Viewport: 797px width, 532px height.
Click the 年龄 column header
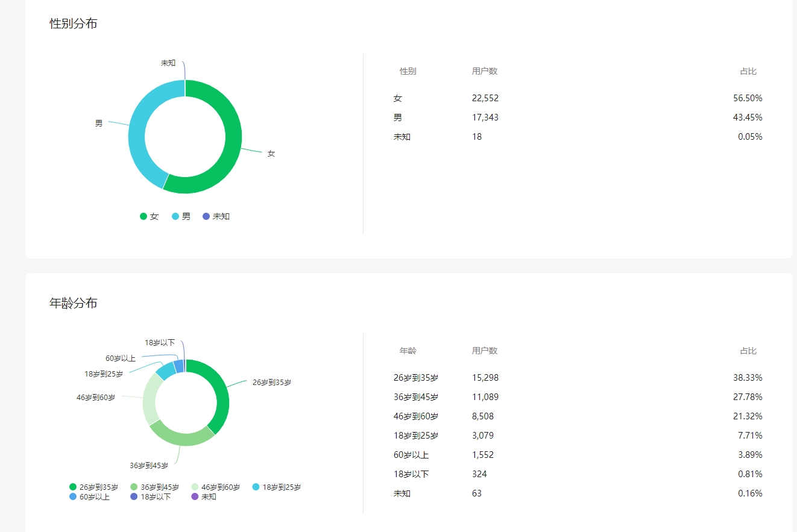(408, 351)
